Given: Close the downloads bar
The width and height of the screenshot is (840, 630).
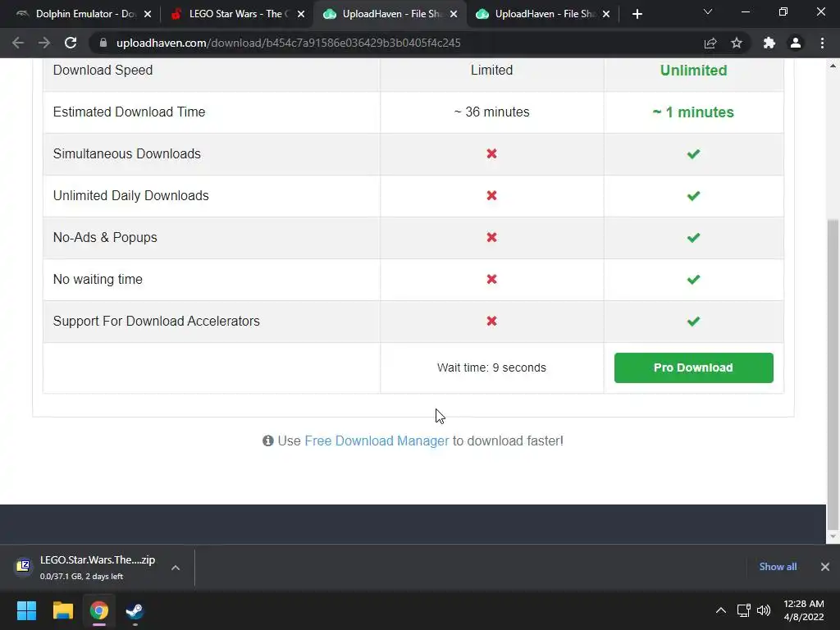Looking at the screenshot, I should (825, 567).
